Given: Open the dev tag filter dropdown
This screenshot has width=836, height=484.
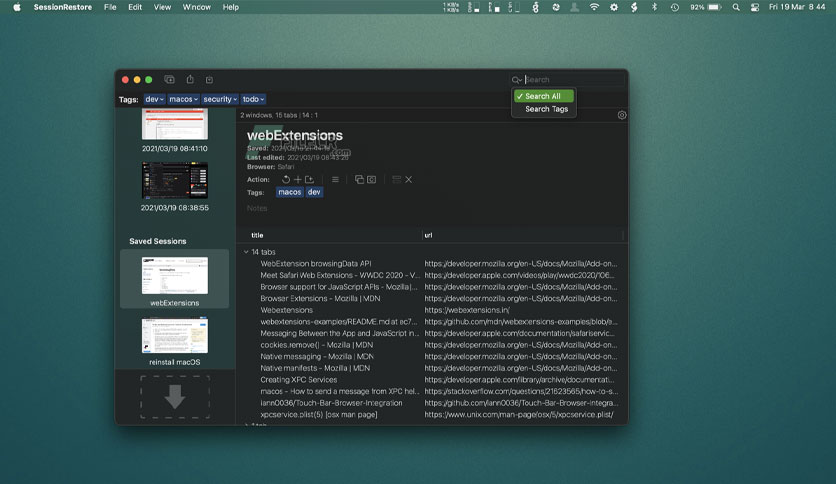Looking at the screenshot, I should (154, 99).
